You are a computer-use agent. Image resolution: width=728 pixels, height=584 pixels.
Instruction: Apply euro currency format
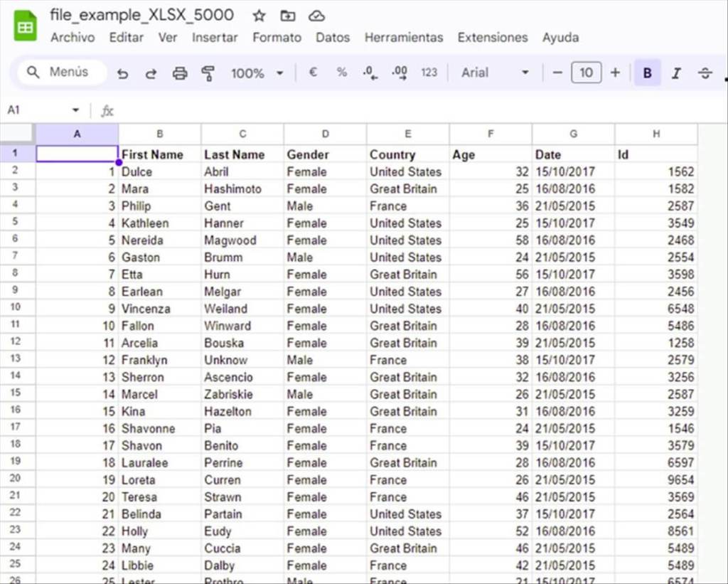(x=313, y=73)
